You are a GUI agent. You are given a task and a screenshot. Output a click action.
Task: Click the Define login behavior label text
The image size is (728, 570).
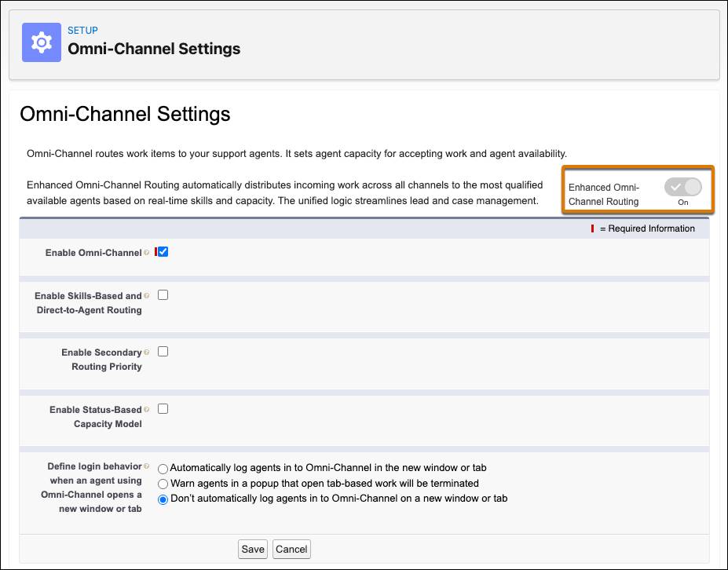[91, 488]
